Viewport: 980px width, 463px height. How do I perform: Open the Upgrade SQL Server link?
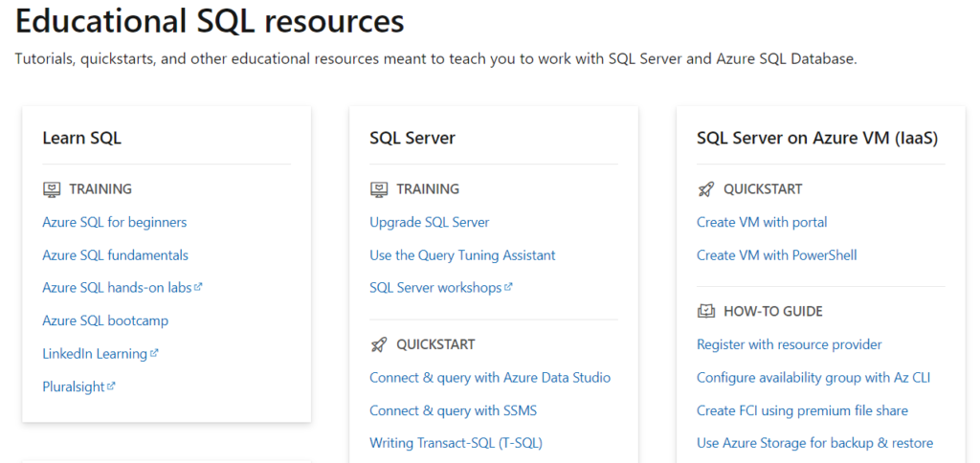430,222
